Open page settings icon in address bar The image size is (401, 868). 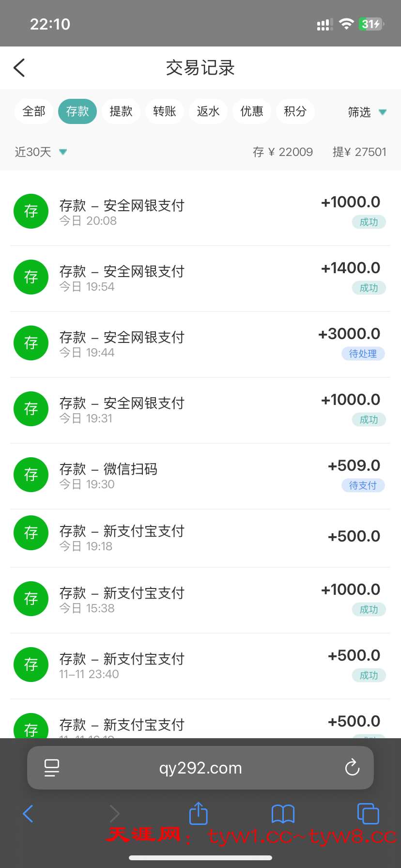[x=51, y=768]
